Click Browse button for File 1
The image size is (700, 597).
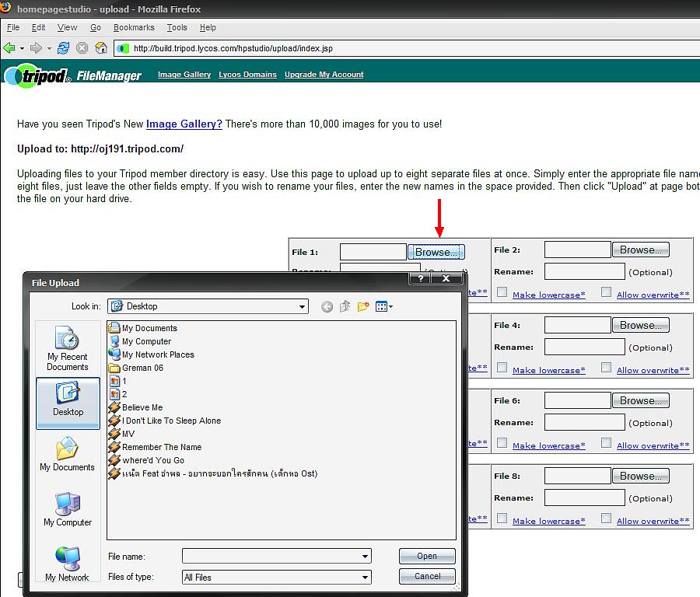[x=436, y=252]
